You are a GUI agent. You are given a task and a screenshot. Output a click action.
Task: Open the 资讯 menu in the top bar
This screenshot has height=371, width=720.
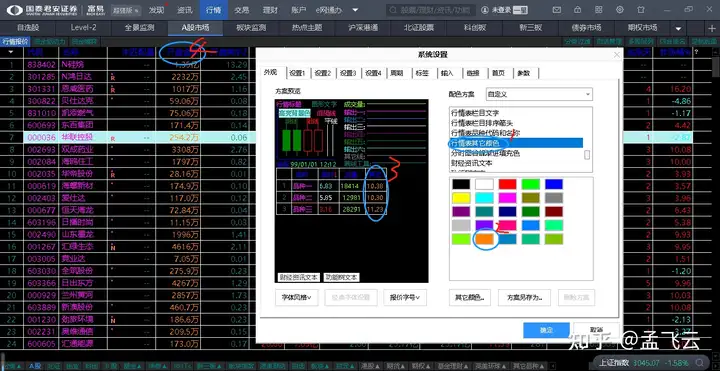coord(185,10)
